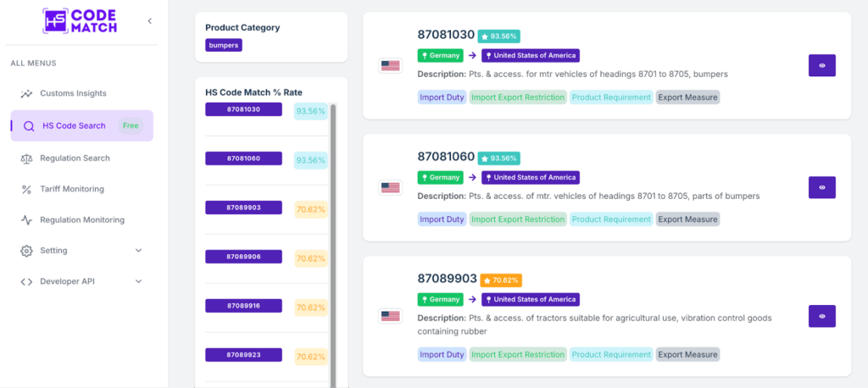868x388 pixels.
Task: Click the bumpers product category tag
Action: tap(224, 45)
